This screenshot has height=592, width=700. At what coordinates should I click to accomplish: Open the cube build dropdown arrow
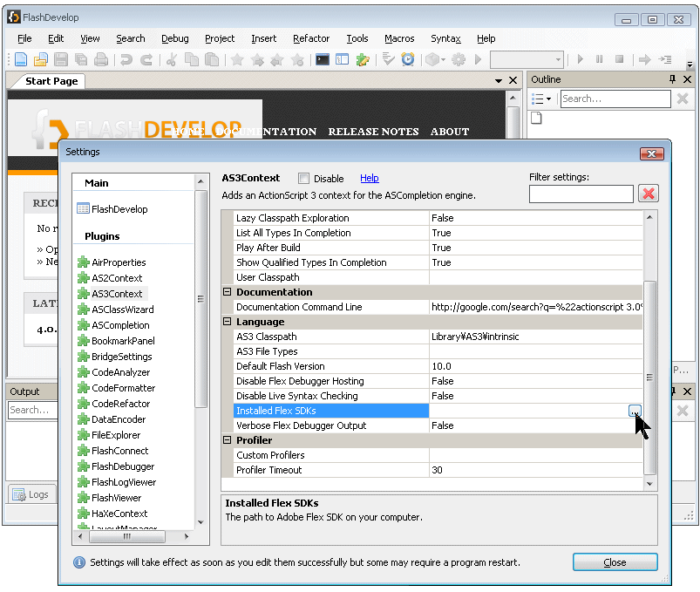443,59
